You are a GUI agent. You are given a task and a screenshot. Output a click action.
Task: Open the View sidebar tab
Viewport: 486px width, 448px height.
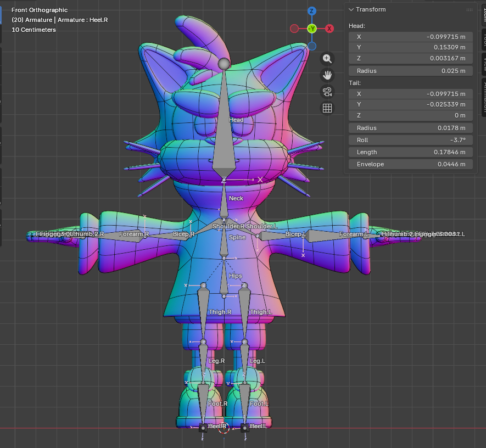pos(483,64)
